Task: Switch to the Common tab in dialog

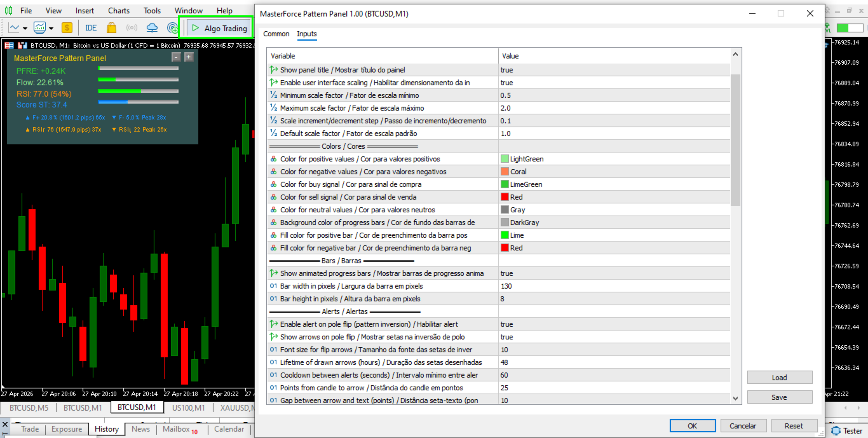Action: pos(276,34)
